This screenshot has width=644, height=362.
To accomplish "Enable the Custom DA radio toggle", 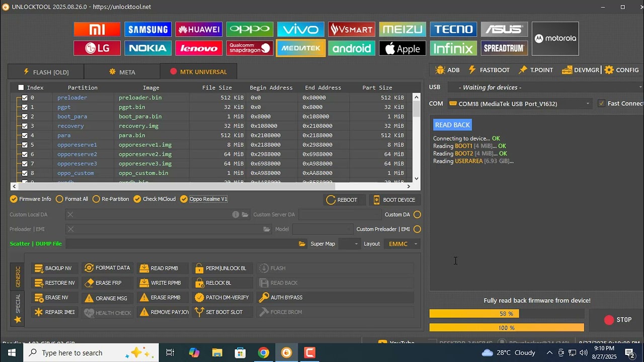I will tap(417, 215).
